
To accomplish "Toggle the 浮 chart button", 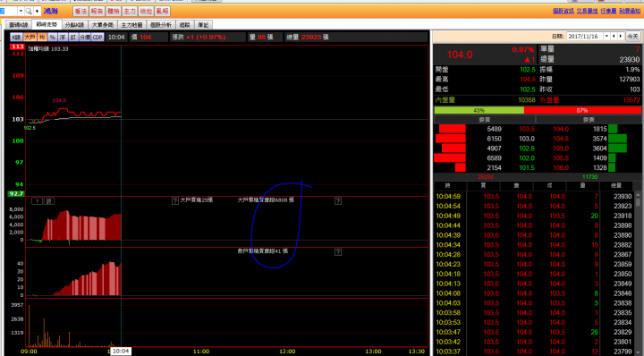I will [63, 37].
